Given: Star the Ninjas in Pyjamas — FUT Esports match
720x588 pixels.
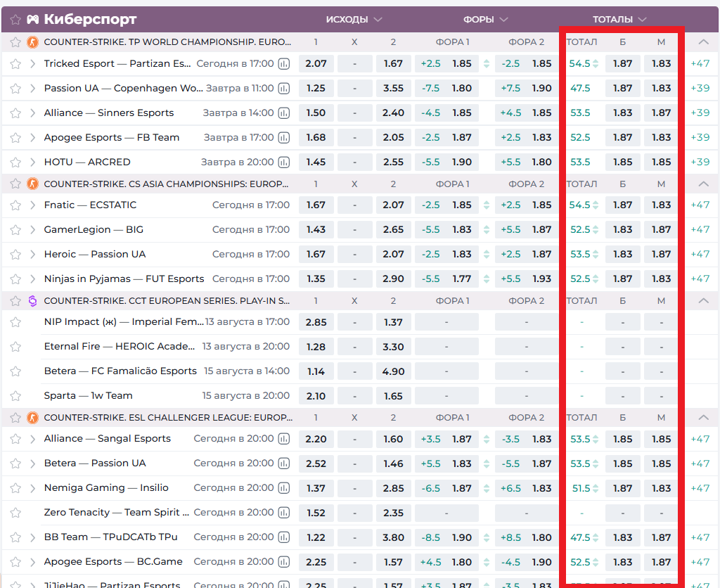Looking at the screenshot, I should [15, 279].
